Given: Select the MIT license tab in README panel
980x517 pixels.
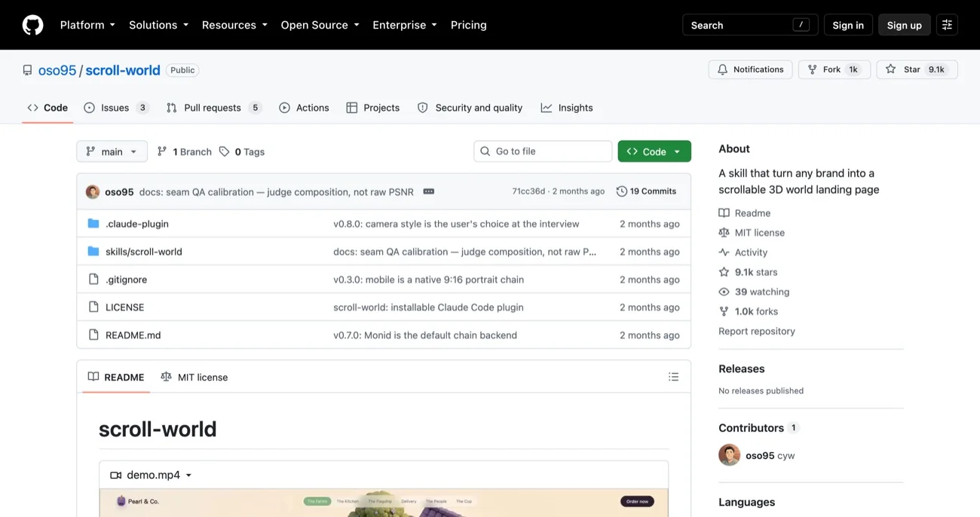Looking at the screenshot, I should (x=194, y=377).
